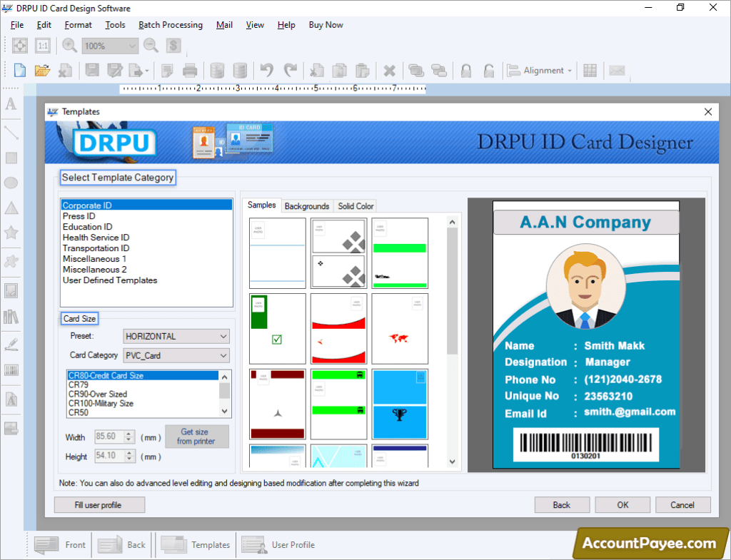This screenshot has width=731, height=560.
Task: Click the Zoom In magnifier icon
Action: pyautogui.click(x=69, y=45)
